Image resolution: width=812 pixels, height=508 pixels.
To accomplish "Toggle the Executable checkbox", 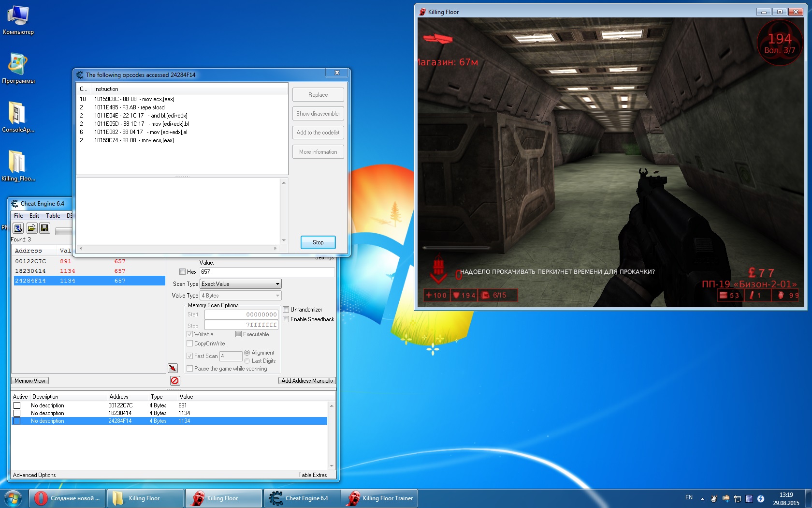I will 238,334.
